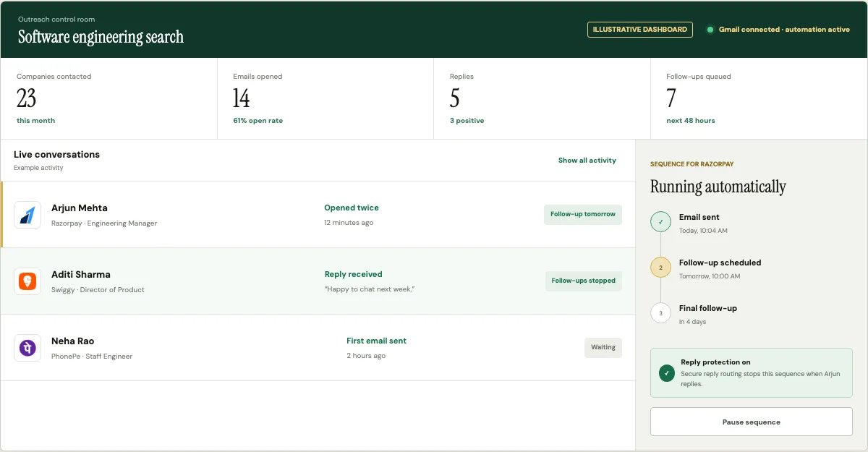Click the 2 hours ago timestamp
The height and width of the screenshot is (452, 868).
[366, 356]
